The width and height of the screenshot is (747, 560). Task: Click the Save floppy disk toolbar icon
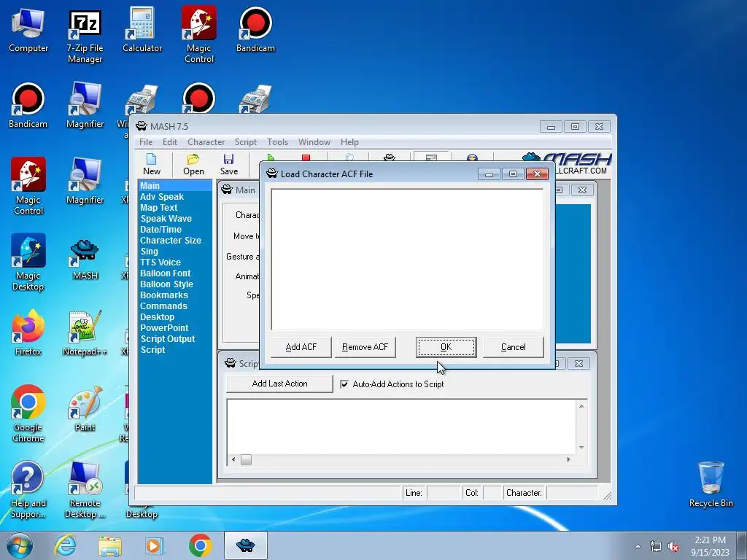[x=228, y=164]
